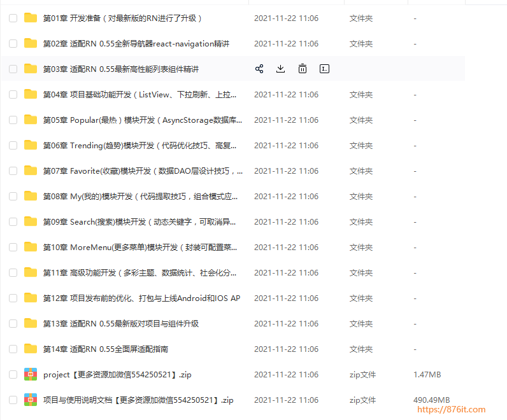Click the folder icon of 第09章 Search模块开发

coord(31,221)
